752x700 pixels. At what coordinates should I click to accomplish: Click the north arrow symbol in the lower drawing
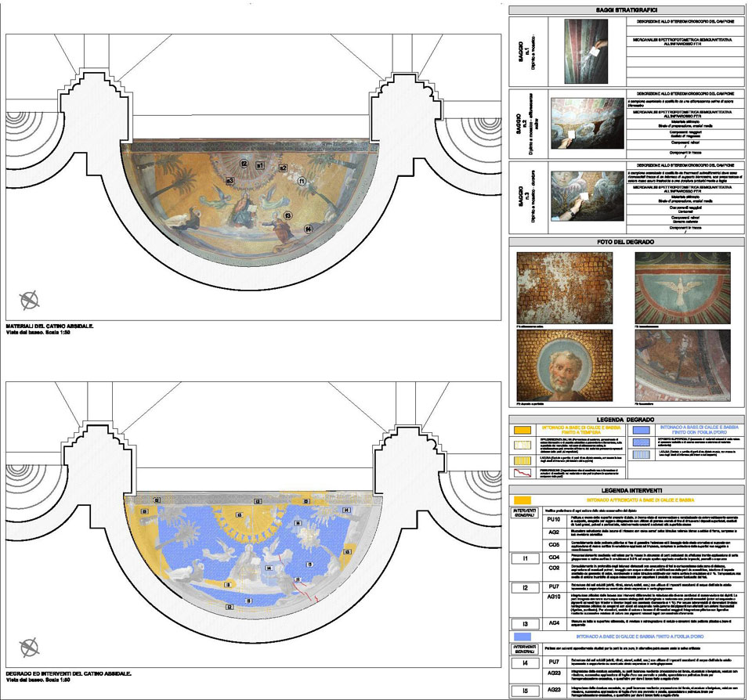point(29,648)
